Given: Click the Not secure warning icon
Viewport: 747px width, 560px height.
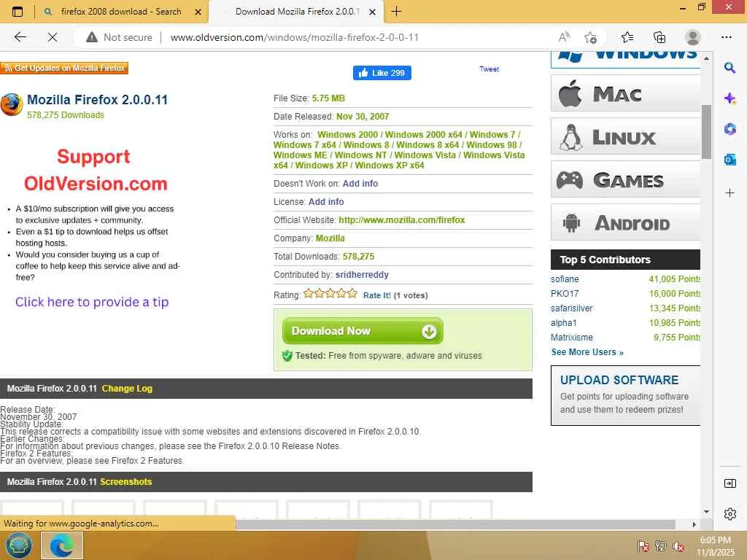Looking at the screenshot, I should pos(91,37).
